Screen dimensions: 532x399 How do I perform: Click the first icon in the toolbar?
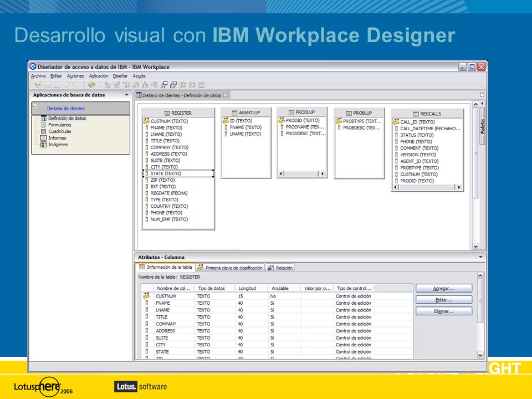click(38, 85)
